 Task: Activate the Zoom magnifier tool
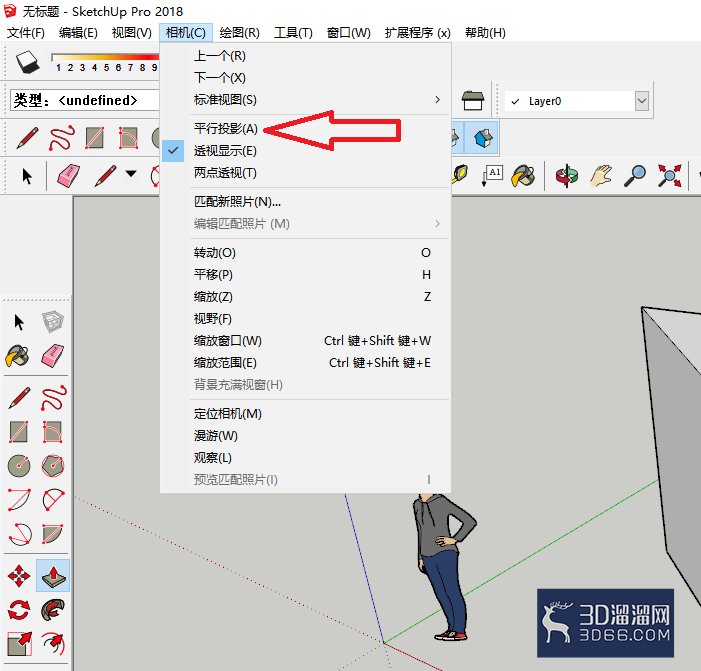(635, 176)
